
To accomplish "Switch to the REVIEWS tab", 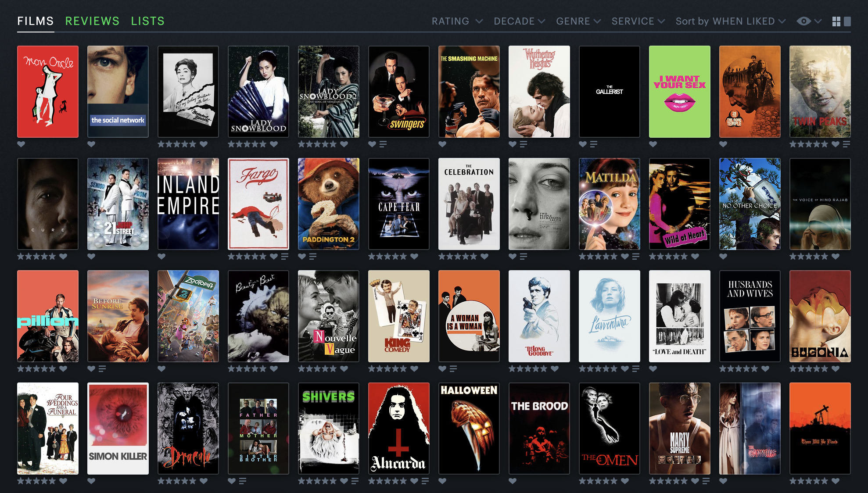I will click(x=92, y=21).
